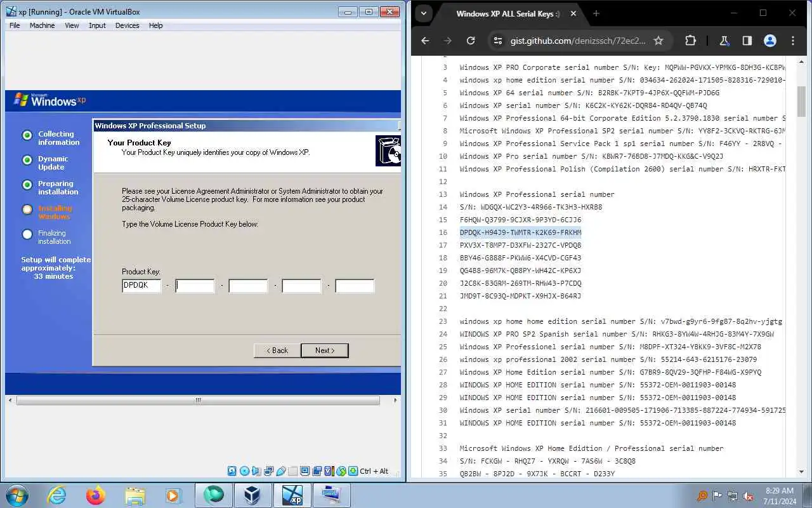Screen dimensions: 812x508
Task: Switch to the green bubble app on taskbar
Action: tap(213, 495)
